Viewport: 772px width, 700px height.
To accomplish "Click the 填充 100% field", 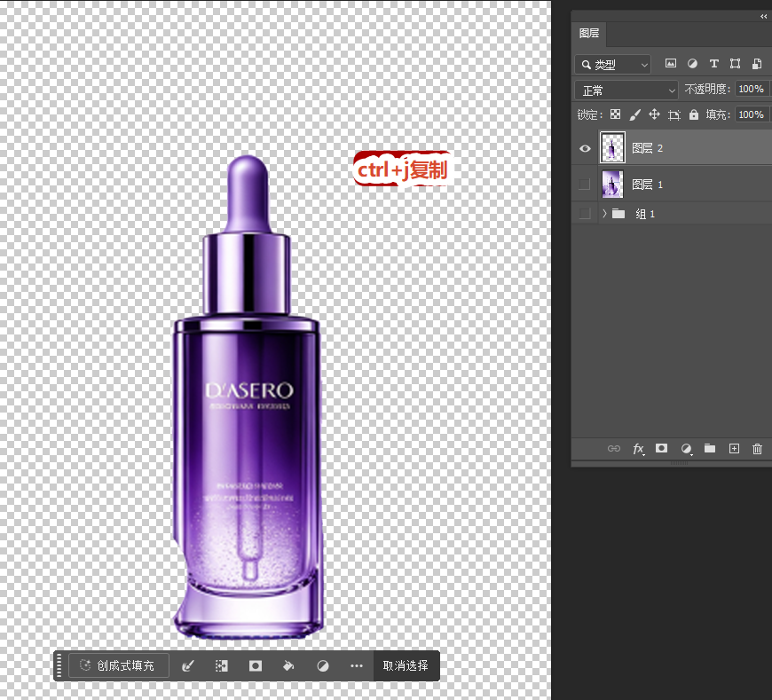I will coord(752,114).
